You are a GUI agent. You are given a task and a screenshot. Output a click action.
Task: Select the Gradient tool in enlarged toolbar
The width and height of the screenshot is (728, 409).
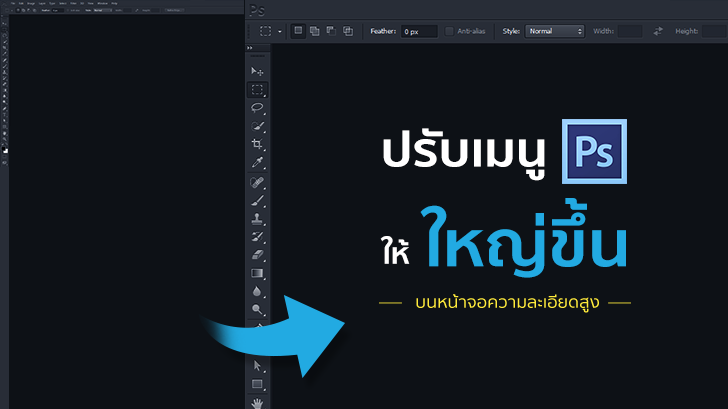click(257, 273)
